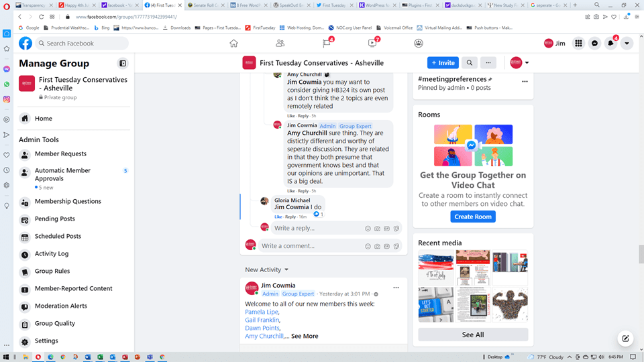Open the Watch video icon with badge
Viewport: 644px width, 362px height.
(372, 44)
